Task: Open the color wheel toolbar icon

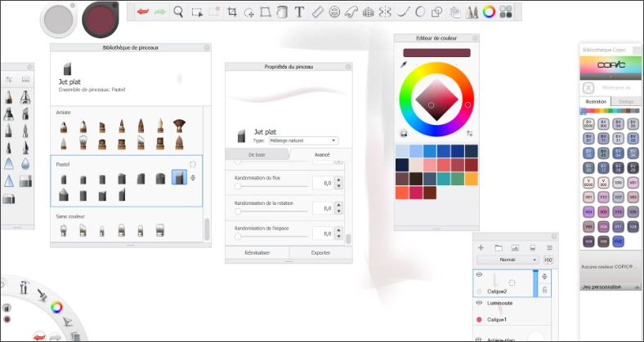Action: [x=489, y=12]
